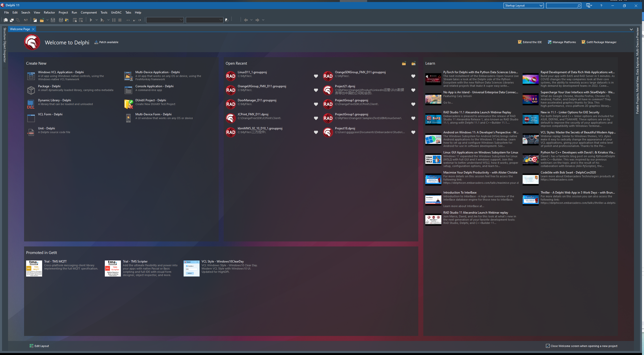Click the Save All toolbar icon

pyautogui.click(x=61, y=20)
